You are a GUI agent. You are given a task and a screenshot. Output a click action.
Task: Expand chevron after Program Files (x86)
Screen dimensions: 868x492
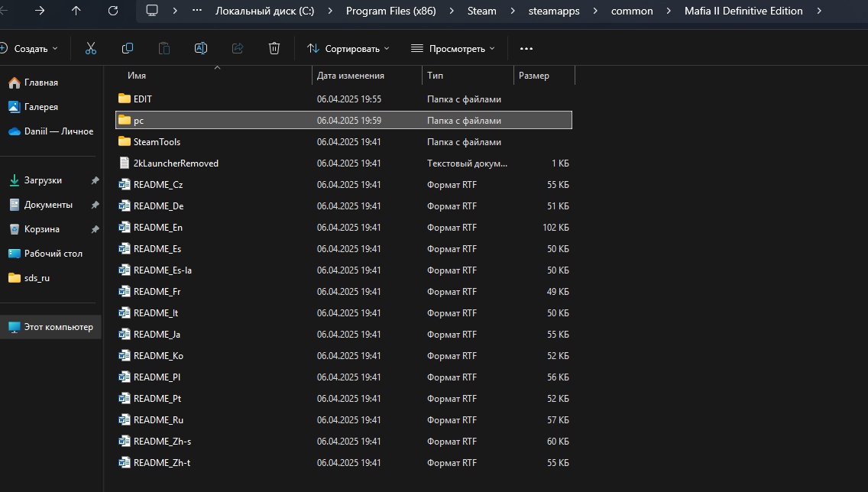pos(452,11)
